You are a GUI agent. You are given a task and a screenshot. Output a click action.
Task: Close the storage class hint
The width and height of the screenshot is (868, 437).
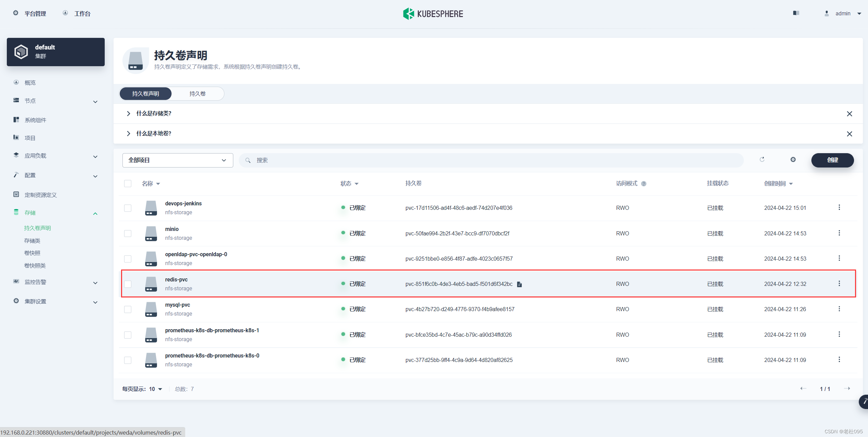pyautogui.click(x=849, y=114)
